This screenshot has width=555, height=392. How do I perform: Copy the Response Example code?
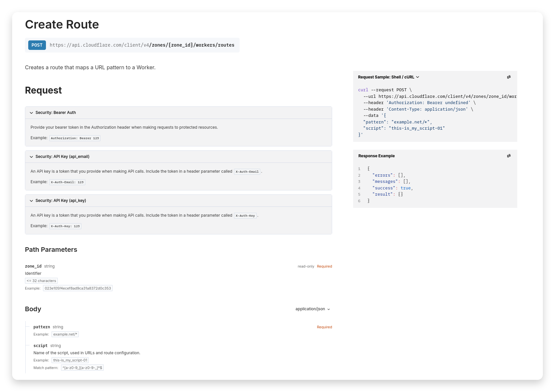pos(509,156)
